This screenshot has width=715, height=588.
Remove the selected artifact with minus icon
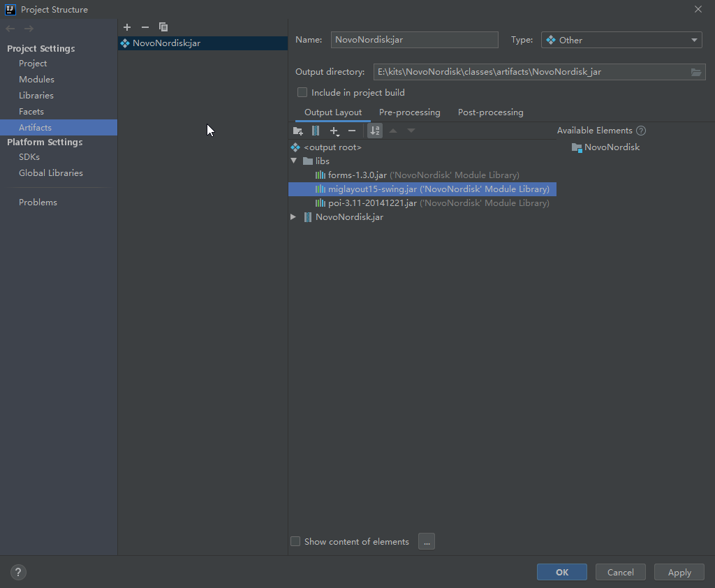tap(145, 27)
